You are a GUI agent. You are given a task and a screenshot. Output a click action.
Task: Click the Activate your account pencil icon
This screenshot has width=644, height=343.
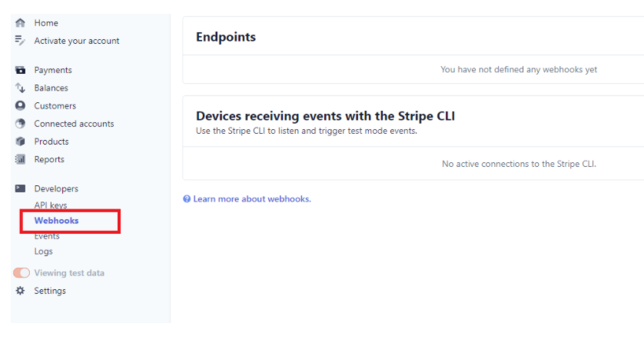tap(20, 40)
